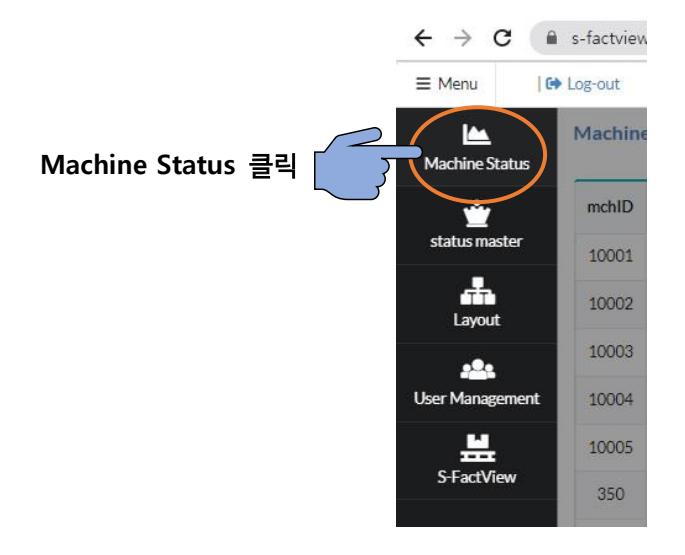Select the row with mchID 10001
This screenshot has width=685, height=555.
597,257
